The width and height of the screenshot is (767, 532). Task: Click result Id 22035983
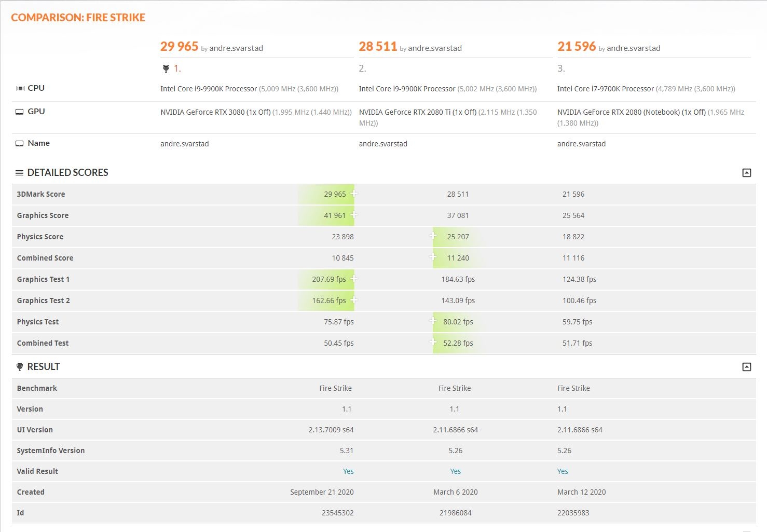pyautogui.click(x=573, y=513)
